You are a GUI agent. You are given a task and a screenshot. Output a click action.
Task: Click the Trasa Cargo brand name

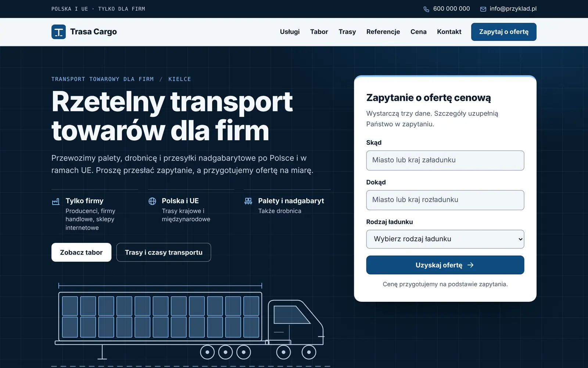pyautogui.click(x=93, y=32)
